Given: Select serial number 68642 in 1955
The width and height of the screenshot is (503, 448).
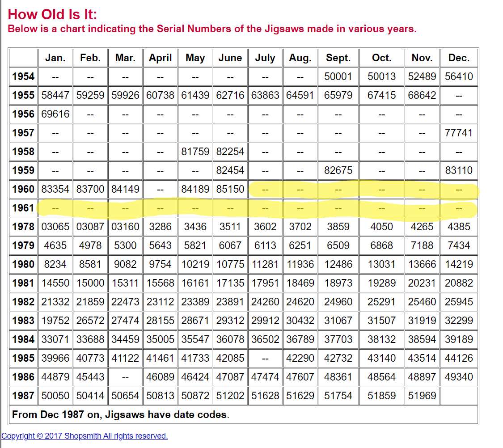Looking at the screenshot, I should (x=422, y=95).
